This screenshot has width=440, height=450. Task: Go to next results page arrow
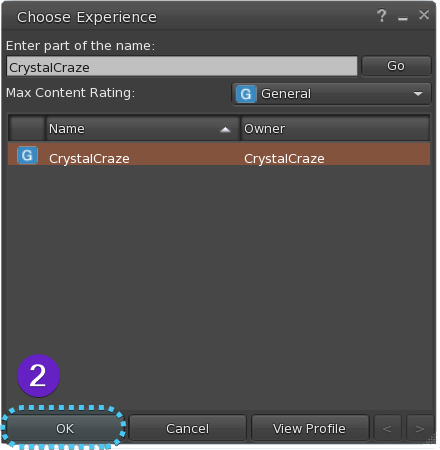click(420, 428)
